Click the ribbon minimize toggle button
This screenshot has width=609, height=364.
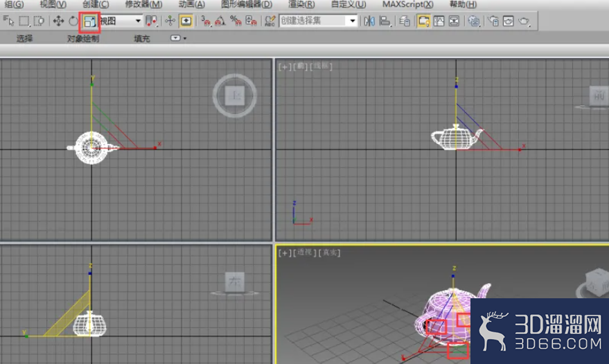(175, 38)
